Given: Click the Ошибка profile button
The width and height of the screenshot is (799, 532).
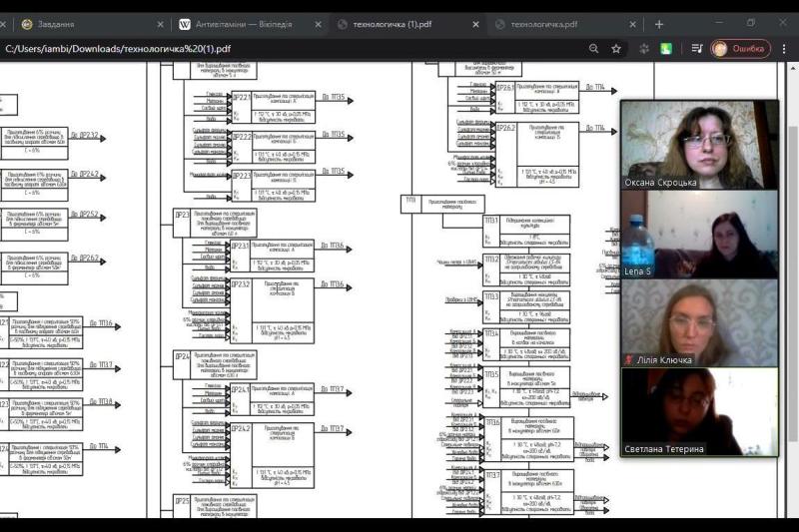Looking at the screenshot, I should 740,49.
